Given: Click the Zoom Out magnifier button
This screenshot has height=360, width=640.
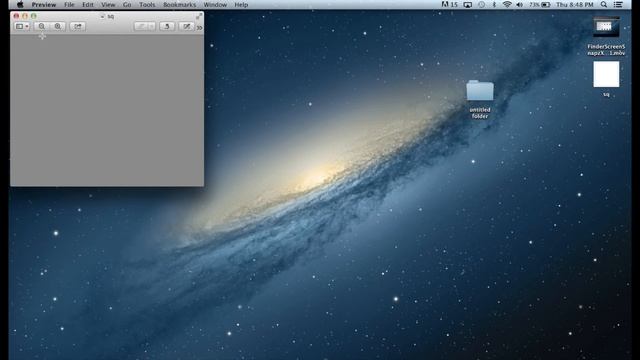Looking at the screenshot, I should pyautogui.click(x=42, y=27).
